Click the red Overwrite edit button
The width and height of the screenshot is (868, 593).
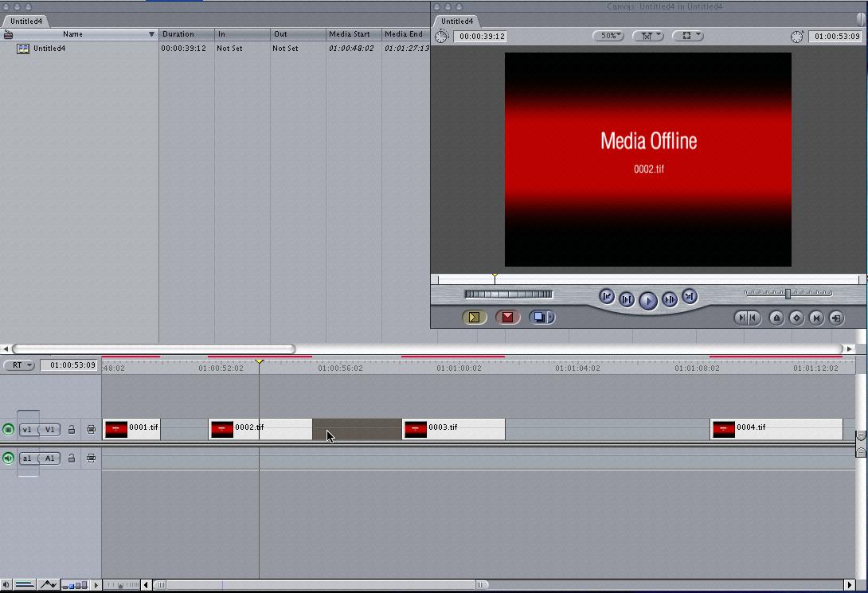[507, 318]
